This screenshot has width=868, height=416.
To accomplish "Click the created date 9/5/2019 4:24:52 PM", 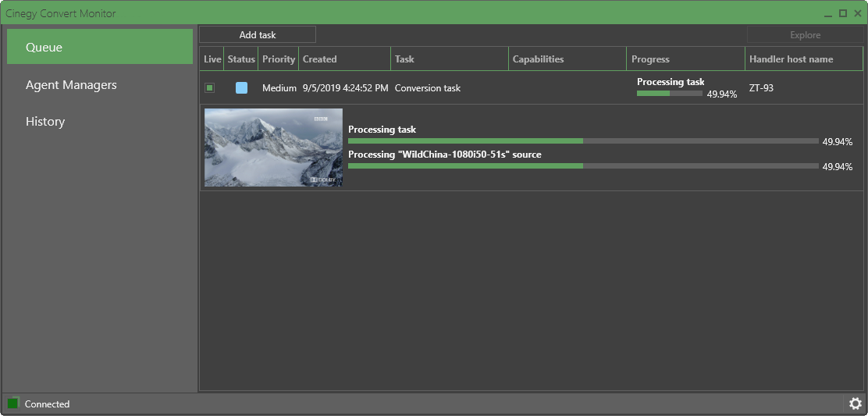I will 346,88.
